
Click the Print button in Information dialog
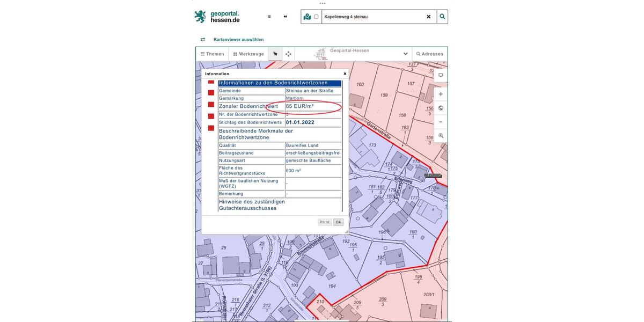325,222
